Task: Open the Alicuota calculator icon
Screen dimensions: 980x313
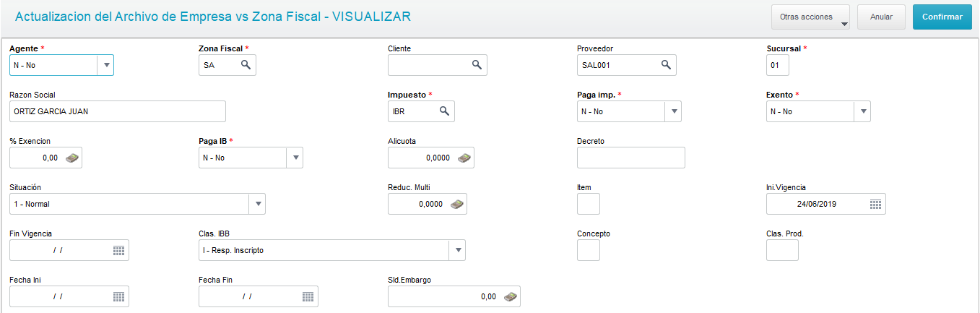Action: point(464,158)
